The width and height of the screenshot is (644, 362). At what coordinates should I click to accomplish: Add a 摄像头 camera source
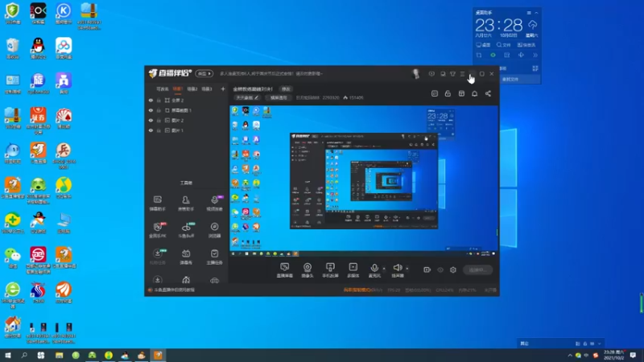pos(308,270)
